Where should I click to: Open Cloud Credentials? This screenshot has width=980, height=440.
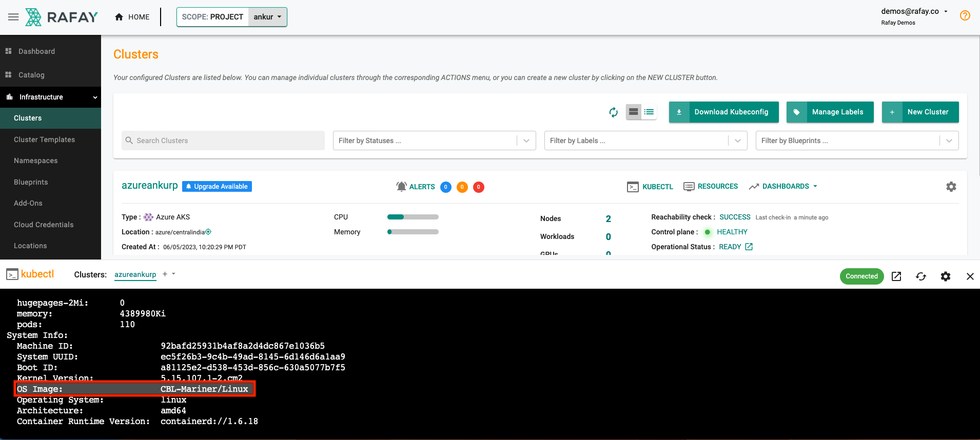44,225
